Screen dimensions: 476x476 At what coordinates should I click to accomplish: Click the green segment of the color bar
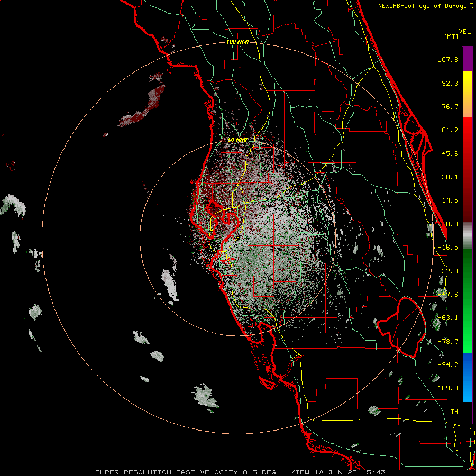pyautogui.click(x=467, y=300)
